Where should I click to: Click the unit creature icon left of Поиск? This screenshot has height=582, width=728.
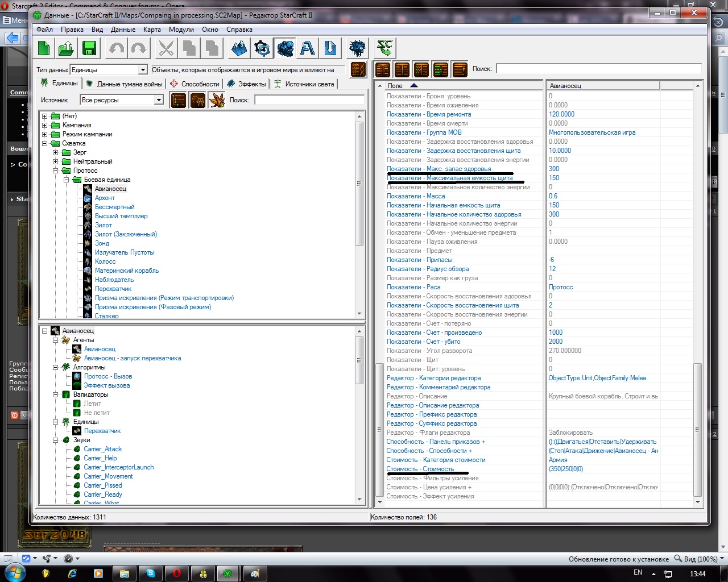tap(217, 101)
